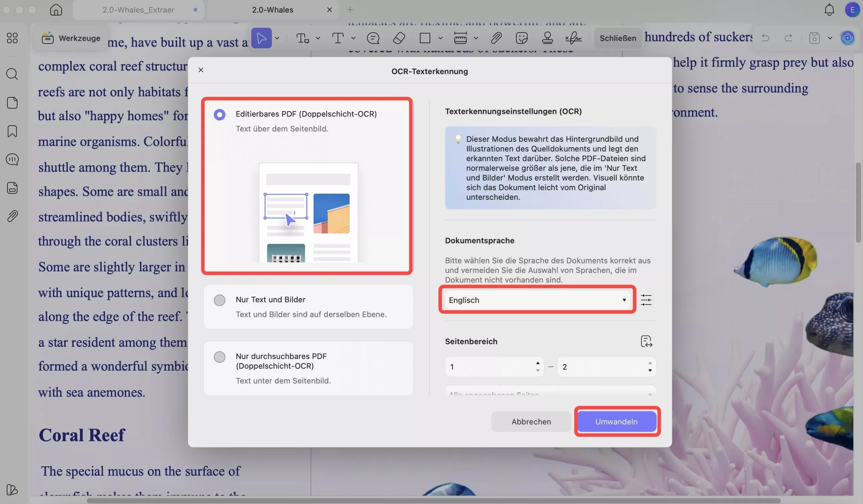
Task: Click the attachment paperclip toolbar icon
Action: click(x=496, y=38)
